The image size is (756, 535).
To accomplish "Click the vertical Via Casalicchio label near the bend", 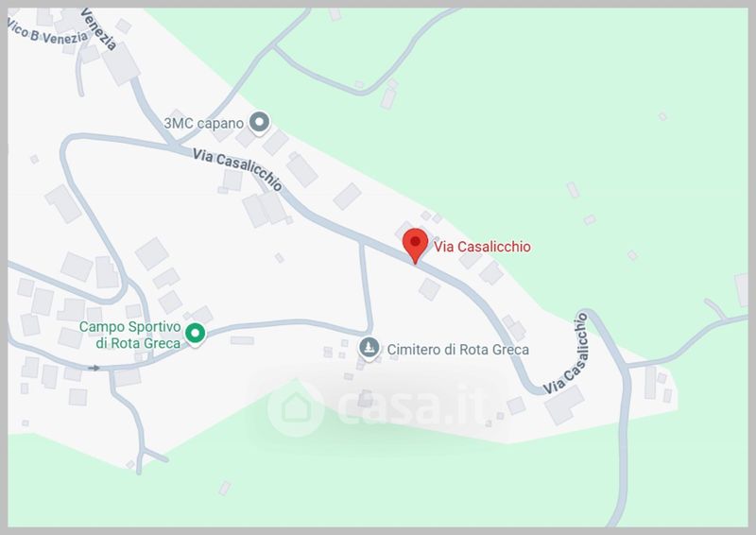I will [565, 354].
